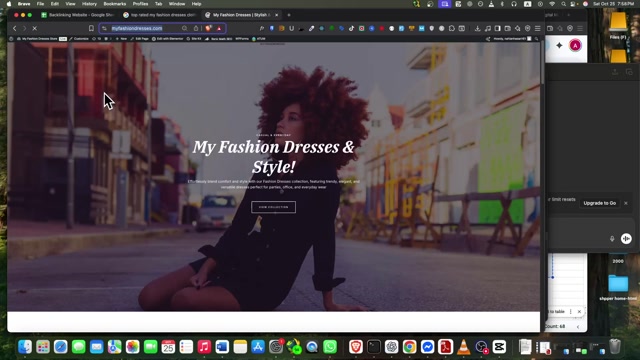Close the My Fashion Dresses tab
This screenshot has width=640, height=360.
pos(276,15)
